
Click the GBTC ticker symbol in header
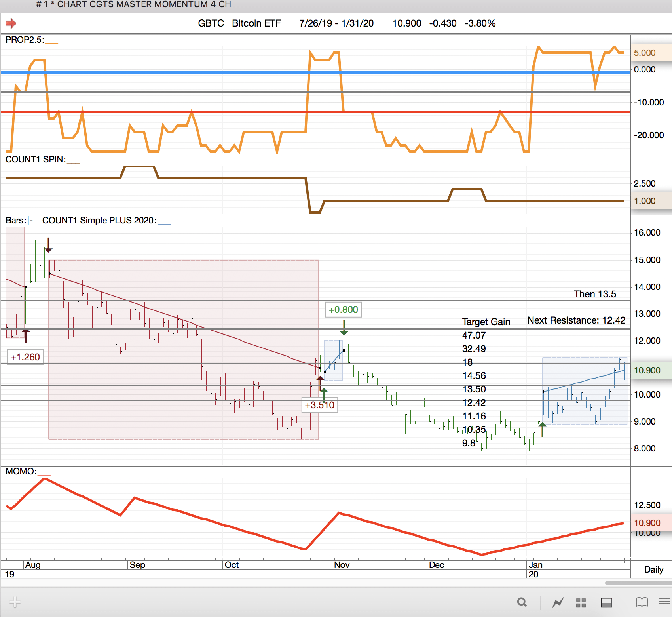211,23
